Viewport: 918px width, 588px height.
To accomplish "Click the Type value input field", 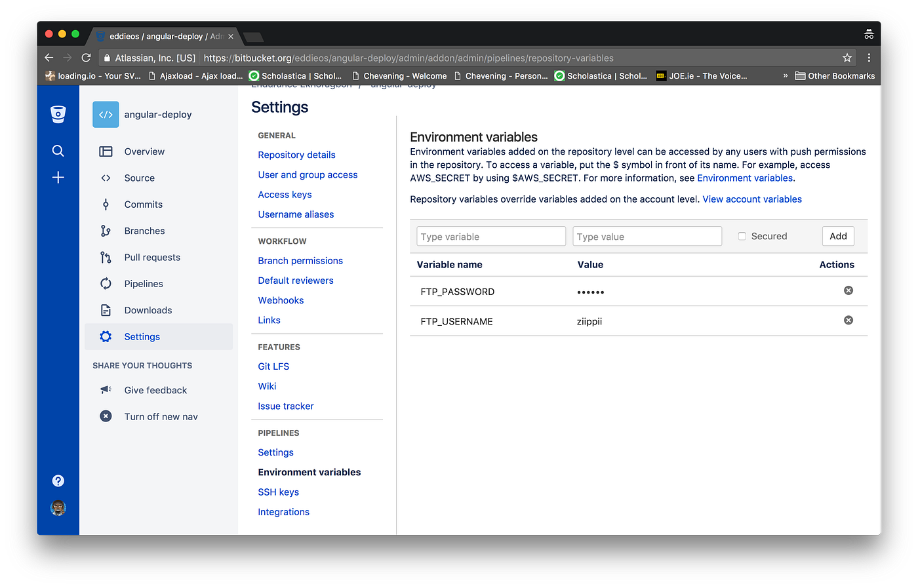I will (x=647, y=237).
